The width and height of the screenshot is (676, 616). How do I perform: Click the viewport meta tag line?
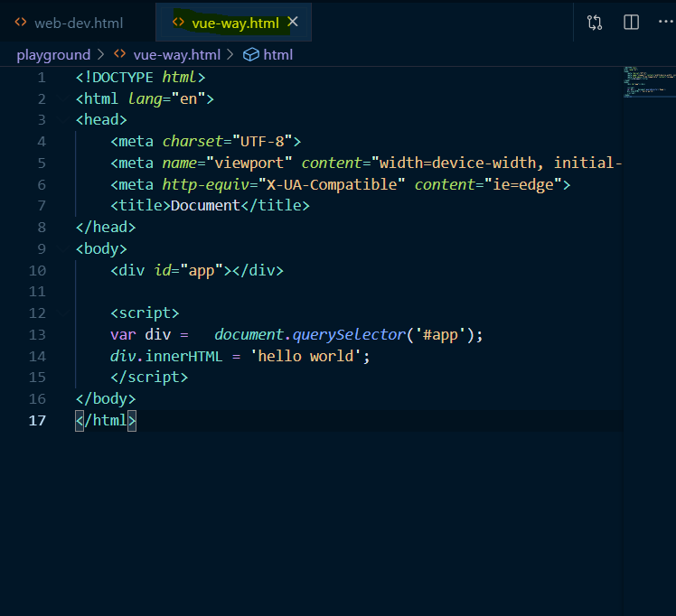pos(366,163)
